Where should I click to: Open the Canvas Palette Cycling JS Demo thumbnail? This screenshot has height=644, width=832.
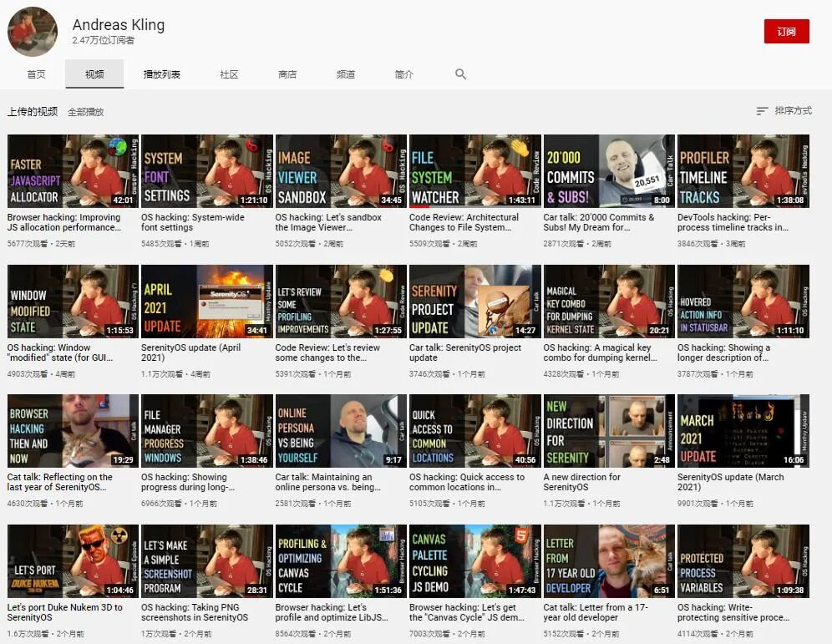pyautogui.click(x=475, y=561)
